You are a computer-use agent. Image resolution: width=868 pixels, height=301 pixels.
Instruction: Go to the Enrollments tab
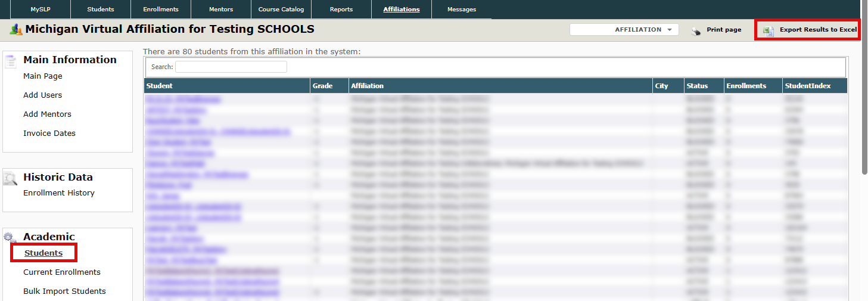pos(161,9)
